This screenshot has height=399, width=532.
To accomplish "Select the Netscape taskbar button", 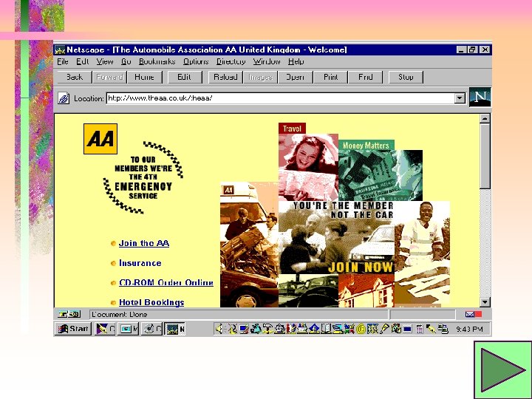I will click(x=175, y=329).
